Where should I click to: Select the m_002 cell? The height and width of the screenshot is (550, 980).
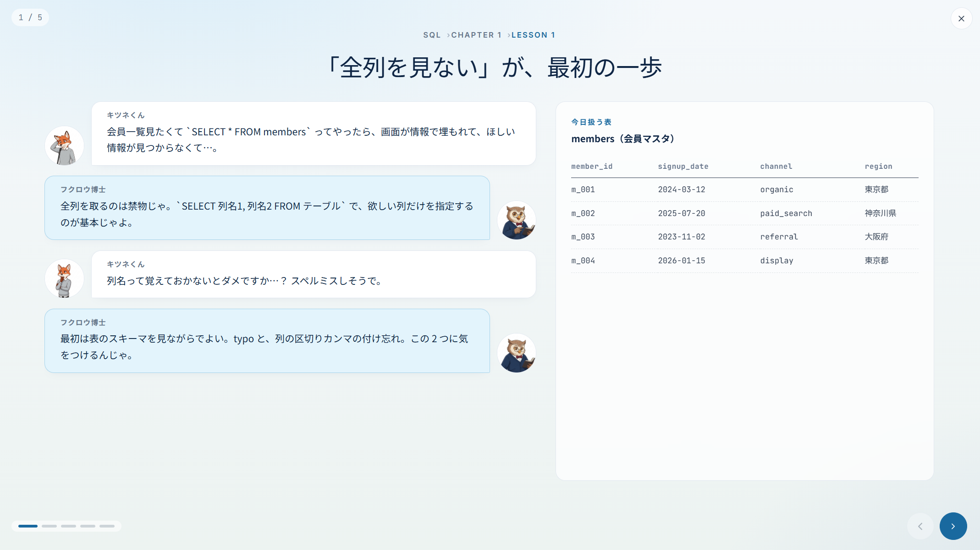tap(583, 213)
